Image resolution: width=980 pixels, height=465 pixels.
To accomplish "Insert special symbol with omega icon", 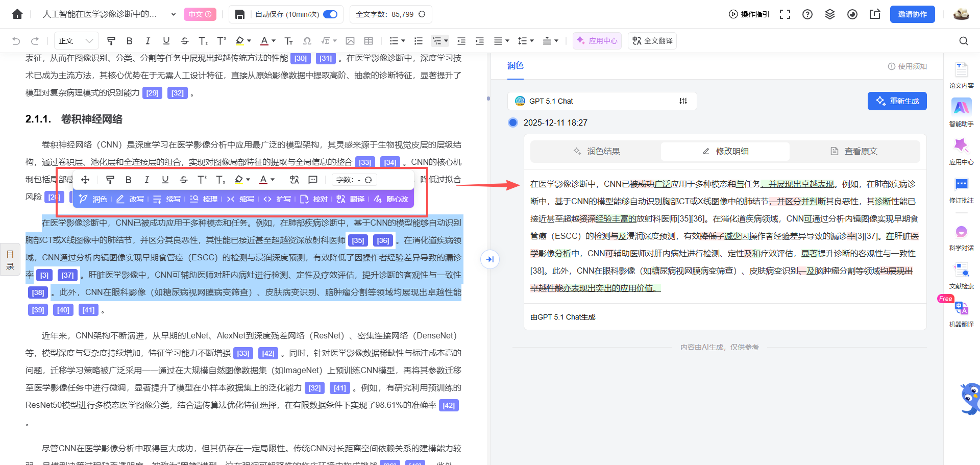I will (307, 41).
